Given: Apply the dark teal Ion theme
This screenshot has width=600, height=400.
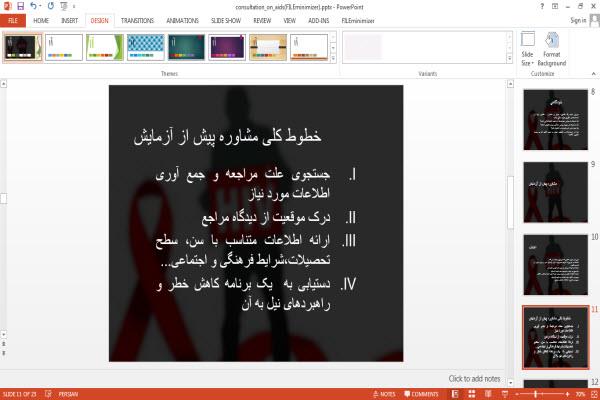Looking at the screenshot, I should (x=186, y=47).
